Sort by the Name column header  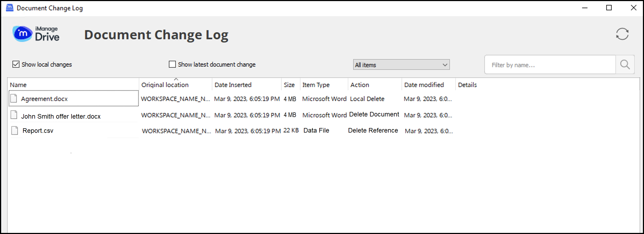(18, 85)
